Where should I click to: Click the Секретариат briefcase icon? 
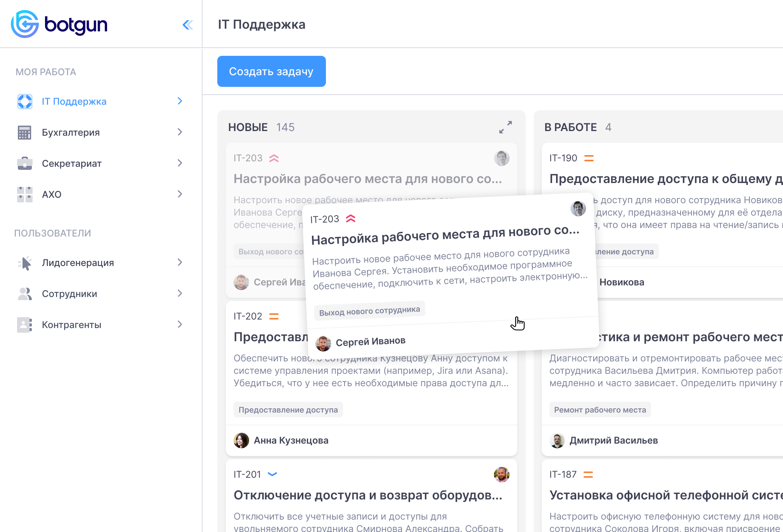25,163
